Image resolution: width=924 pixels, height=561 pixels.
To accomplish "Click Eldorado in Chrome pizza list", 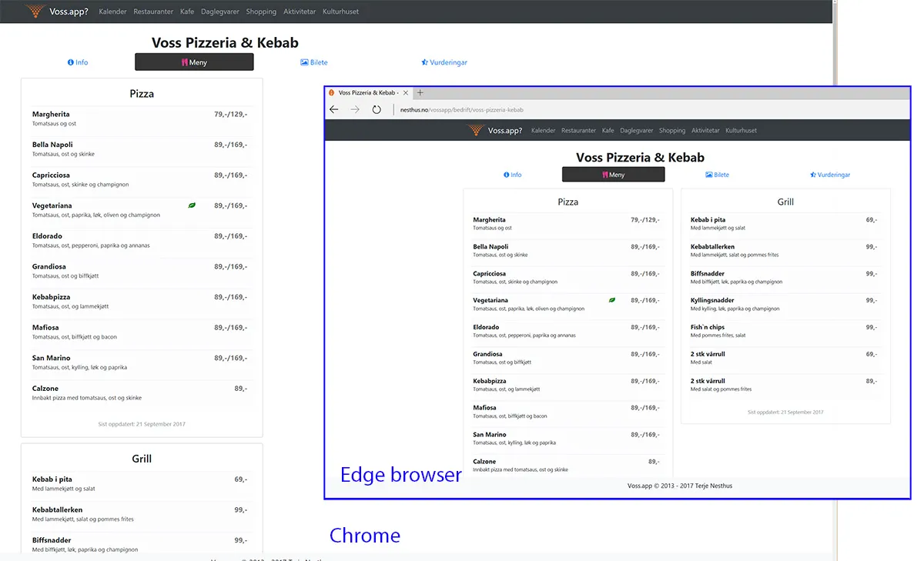I will (x=47, y=236).
